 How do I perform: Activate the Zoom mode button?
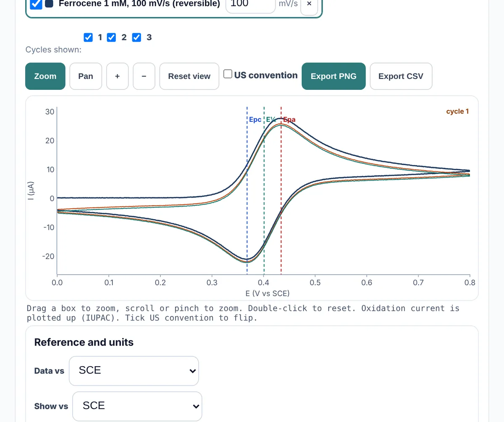pos(45,76)
